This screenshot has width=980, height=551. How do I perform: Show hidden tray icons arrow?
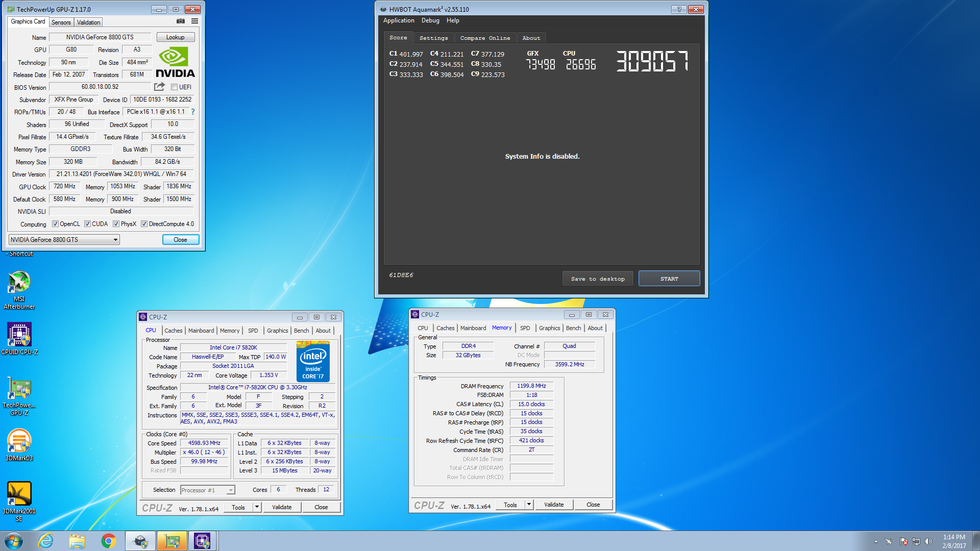876,541
